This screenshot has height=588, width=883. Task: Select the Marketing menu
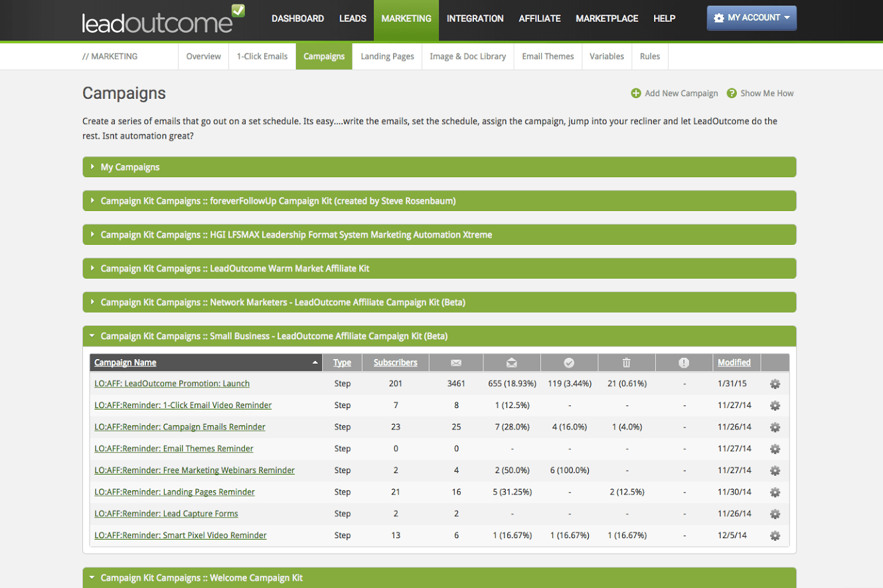pos(406,19)
